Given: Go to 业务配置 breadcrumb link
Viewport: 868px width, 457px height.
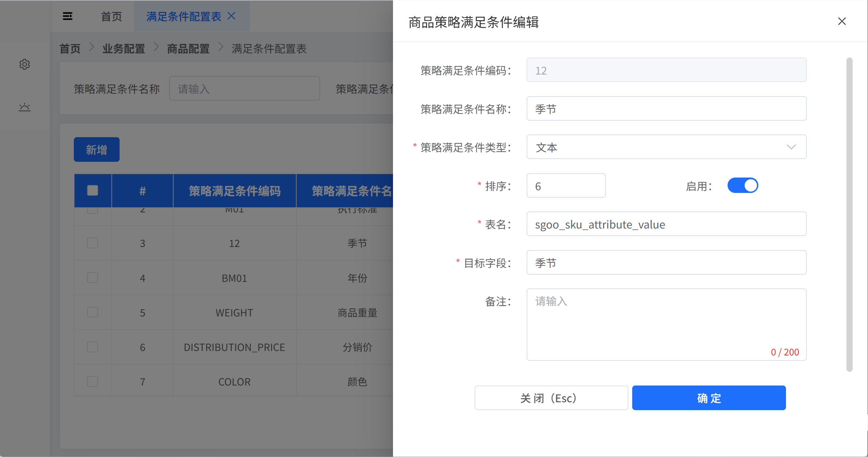Looking at the screenshot, I should (123, 49).
